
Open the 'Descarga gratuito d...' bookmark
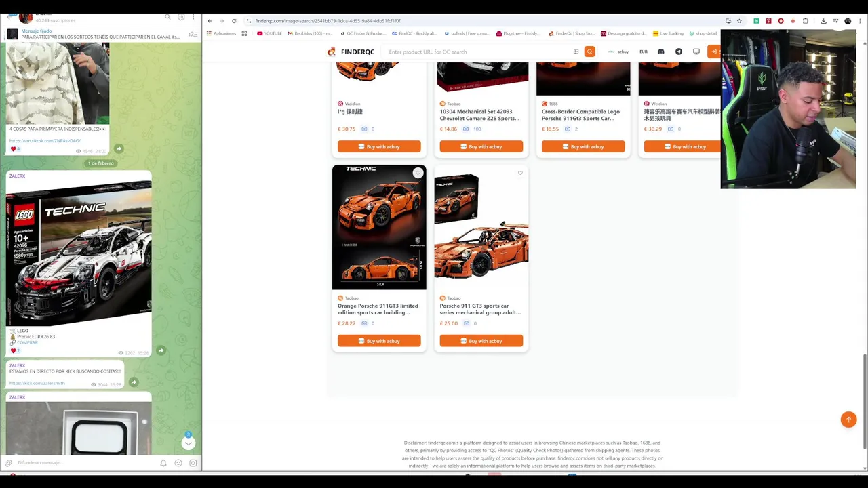(624, 33)
